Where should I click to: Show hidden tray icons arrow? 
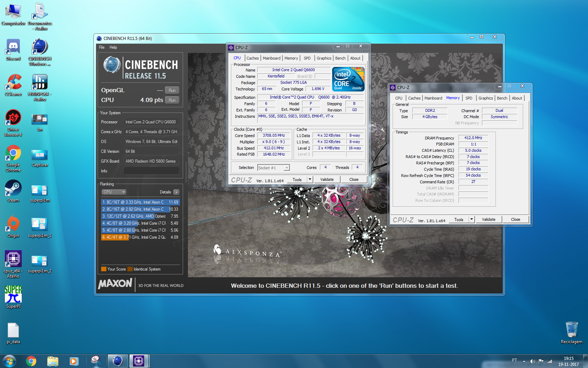pyautogui.click(x=524, y=361)
